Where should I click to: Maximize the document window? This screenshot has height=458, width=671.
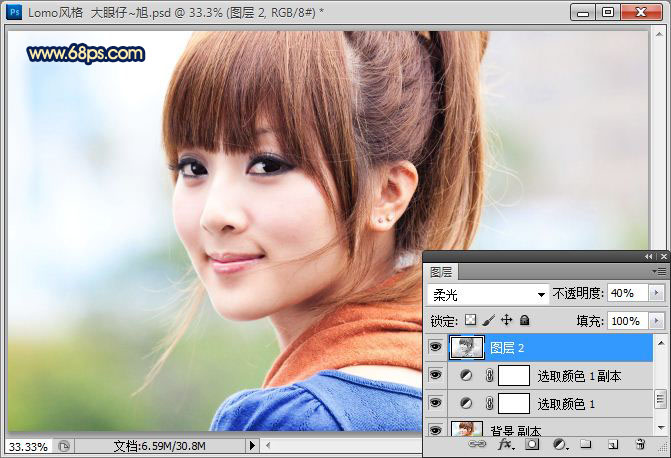click(608, 12)
